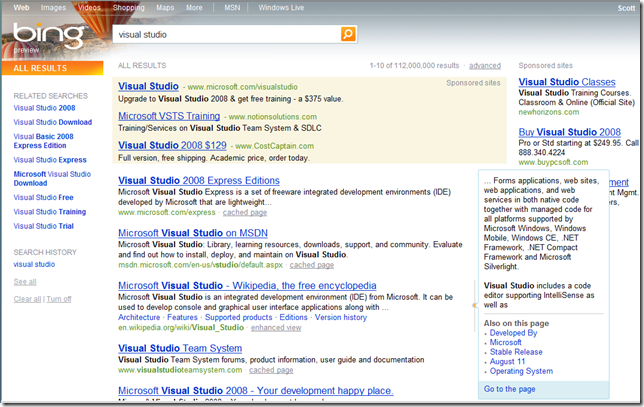The image size is (644, 407).
Task: Click 'August 11' in preview popup
Action: tap(507, 361)
